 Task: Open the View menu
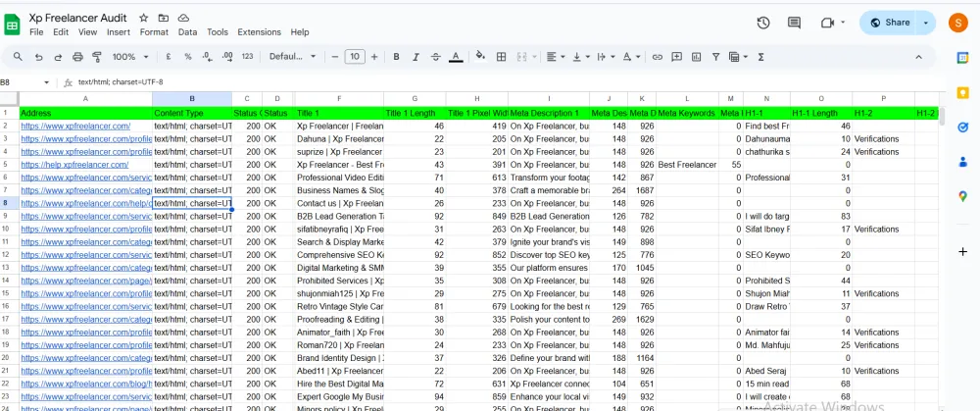[87, 32]
